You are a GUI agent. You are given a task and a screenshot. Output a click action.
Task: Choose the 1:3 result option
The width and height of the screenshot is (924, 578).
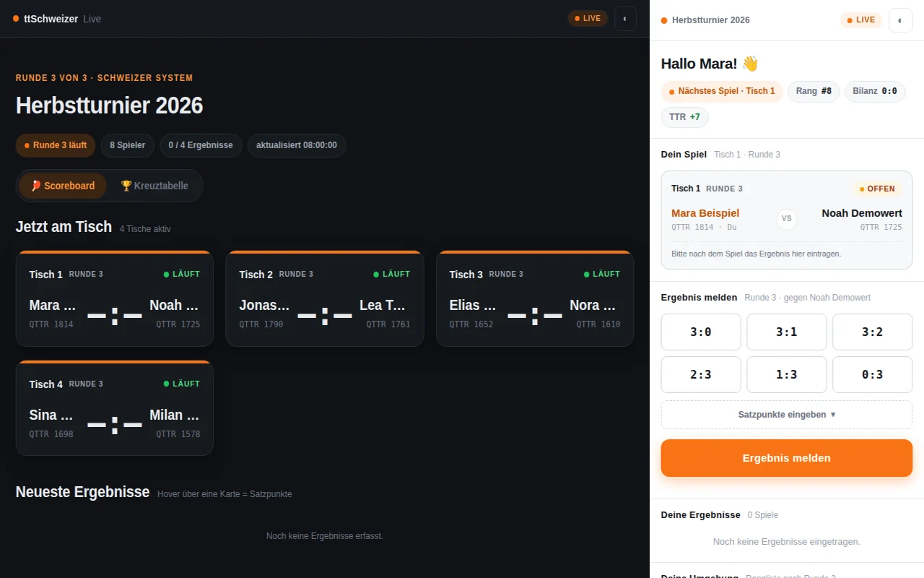point(787,374)
